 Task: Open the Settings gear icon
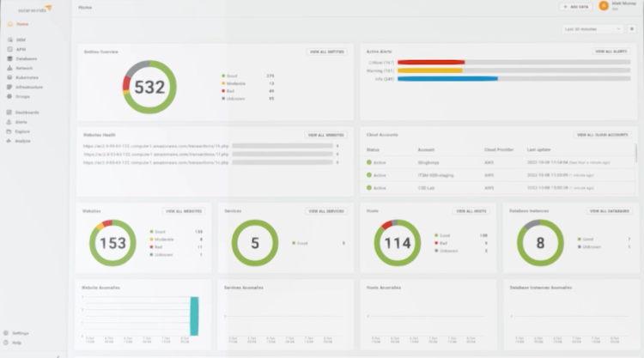[6, 333]
